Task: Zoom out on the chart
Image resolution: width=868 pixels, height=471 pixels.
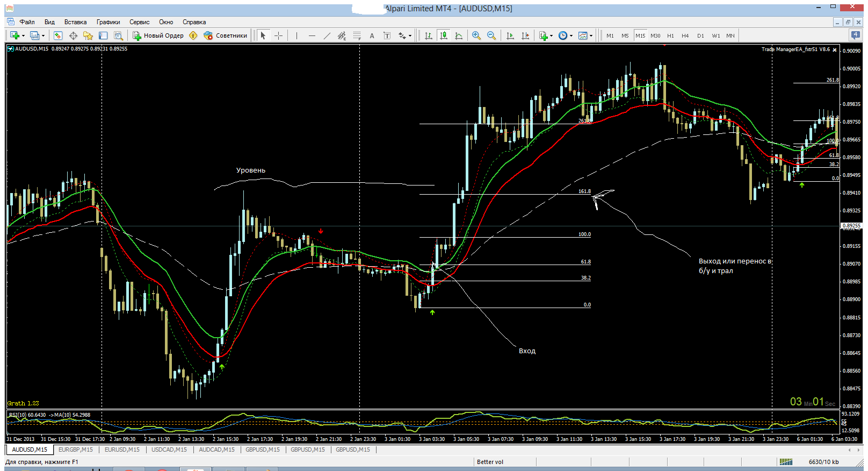Action: click(491, 35)
